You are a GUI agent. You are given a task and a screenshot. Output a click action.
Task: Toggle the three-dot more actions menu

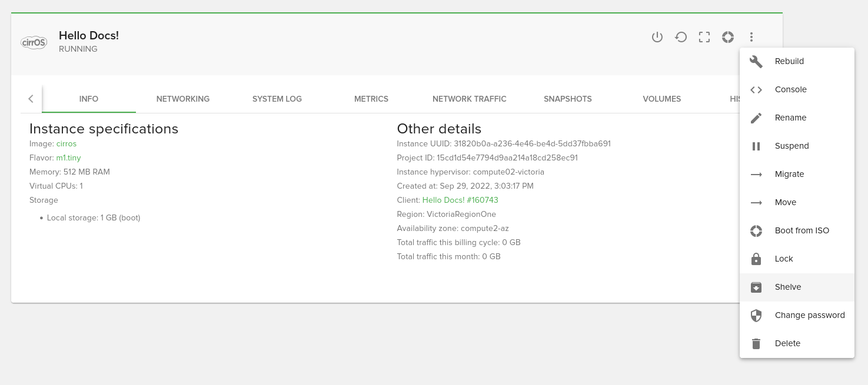point(751,37)
